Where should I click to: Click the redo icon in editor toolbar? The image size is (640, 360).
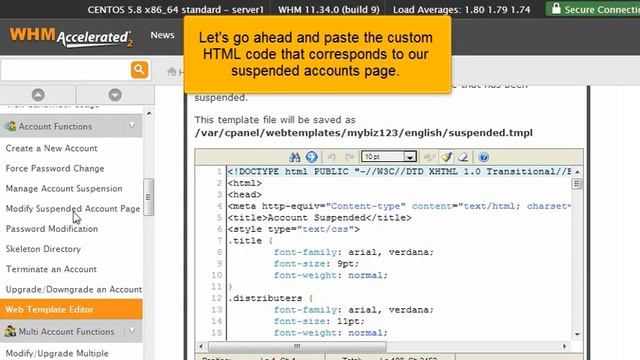[x=349, y=157]
